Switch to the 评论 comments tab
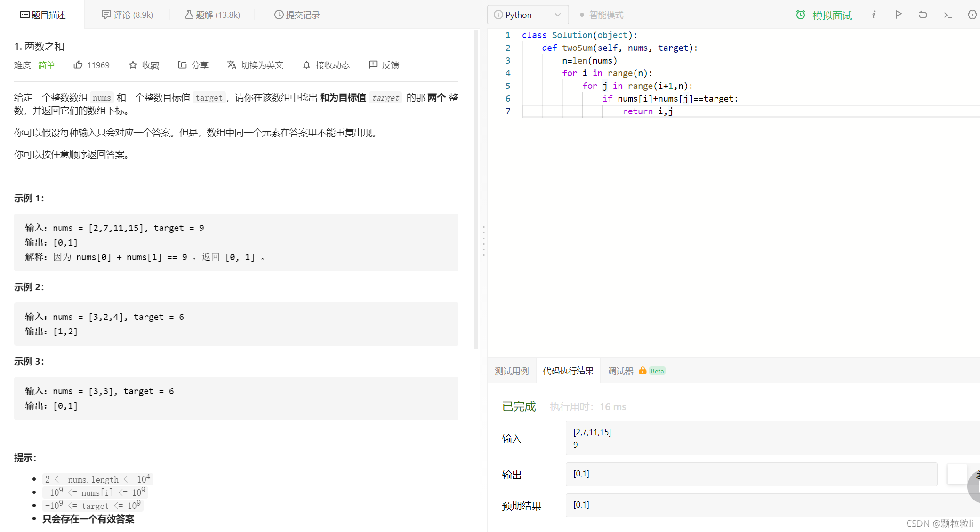Viewport: 980px width, 532px height. click(x=128, y=15)
